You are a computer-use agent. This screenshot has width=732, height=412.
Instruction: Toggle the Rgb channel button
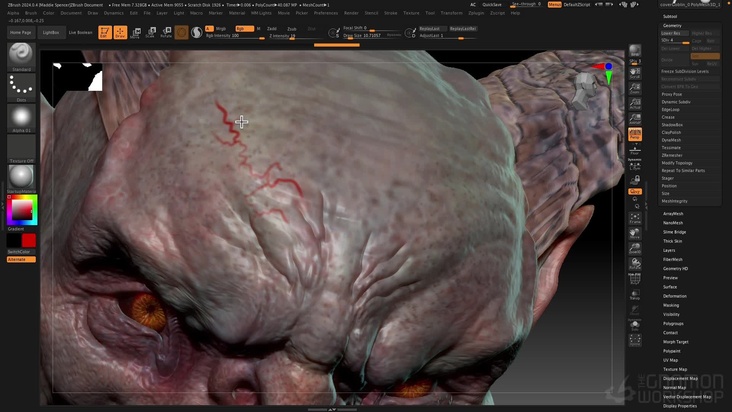239,29
